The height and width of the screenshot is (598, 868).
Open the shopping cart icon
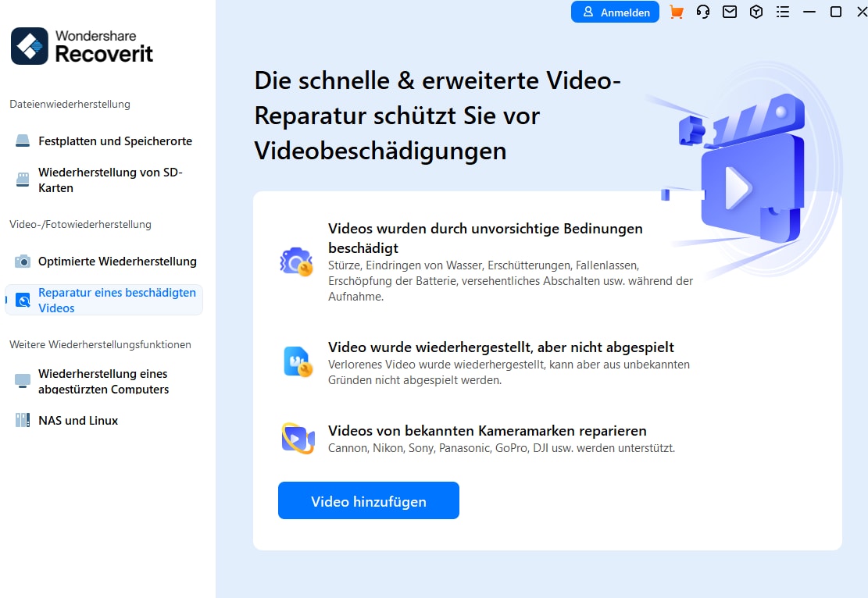pos(676,12)
